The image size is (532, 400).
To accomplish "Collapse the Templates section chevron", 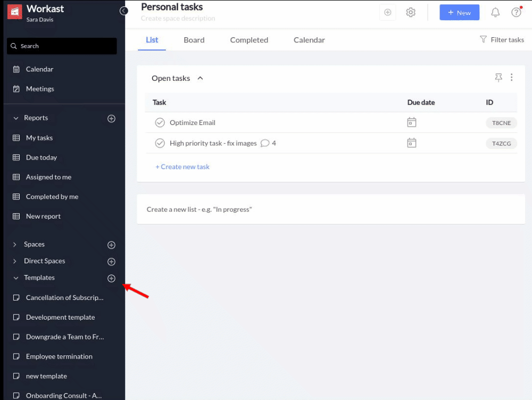I will click(x=15, y=278).
